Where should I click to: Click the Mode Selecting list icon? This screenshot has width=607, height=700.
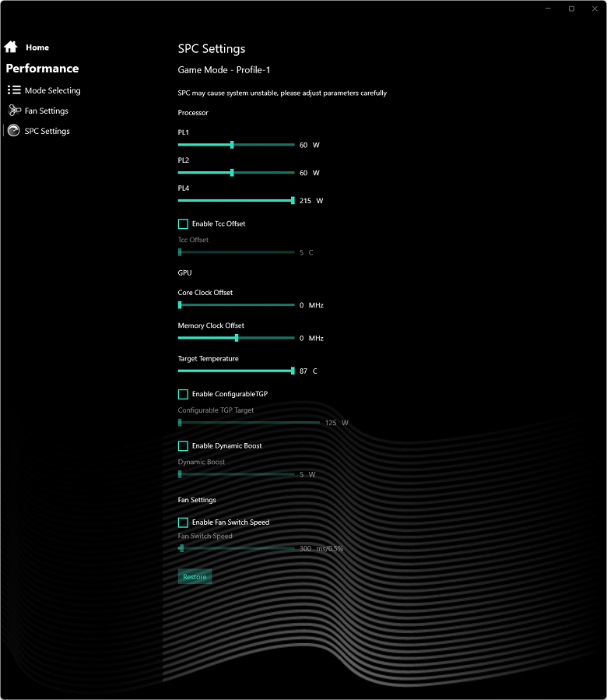coord(14,90)
